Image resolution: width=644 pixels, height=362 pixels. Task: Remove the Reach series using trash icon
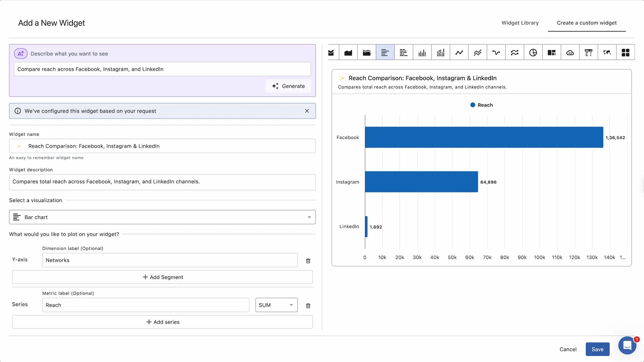coord(308,305)
